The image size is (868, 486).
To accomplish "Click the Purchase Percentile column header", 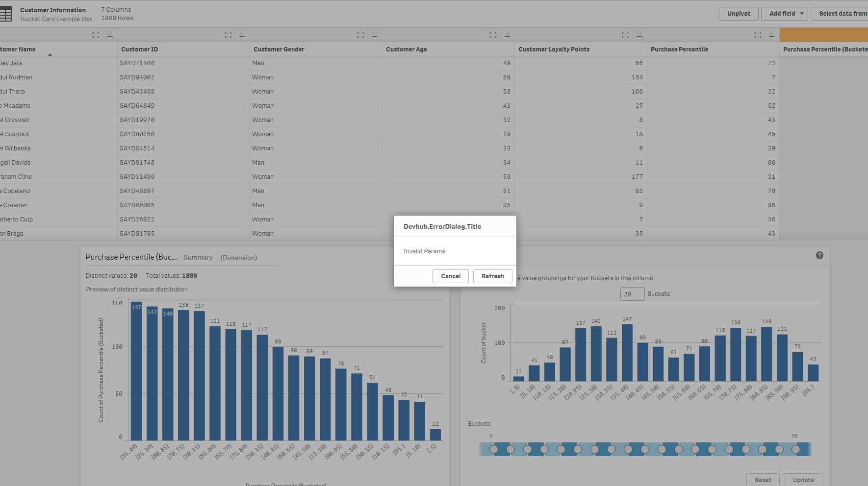I will 714,49.
